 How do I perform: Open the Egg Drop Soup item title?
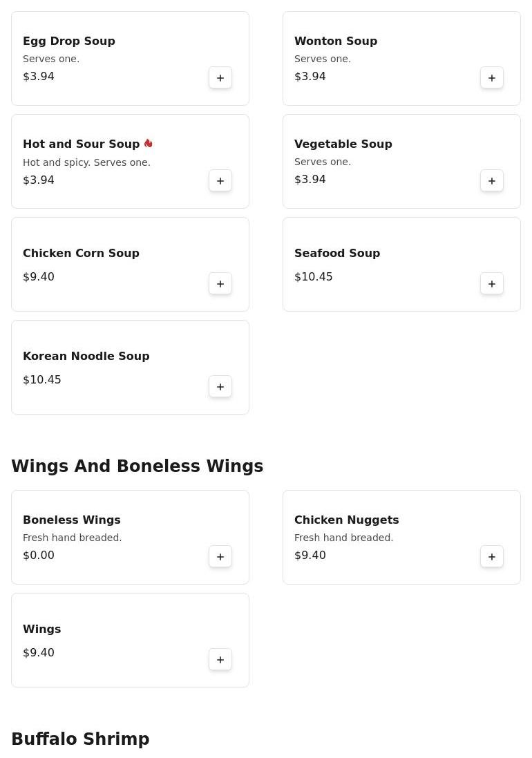coord(69,41)
